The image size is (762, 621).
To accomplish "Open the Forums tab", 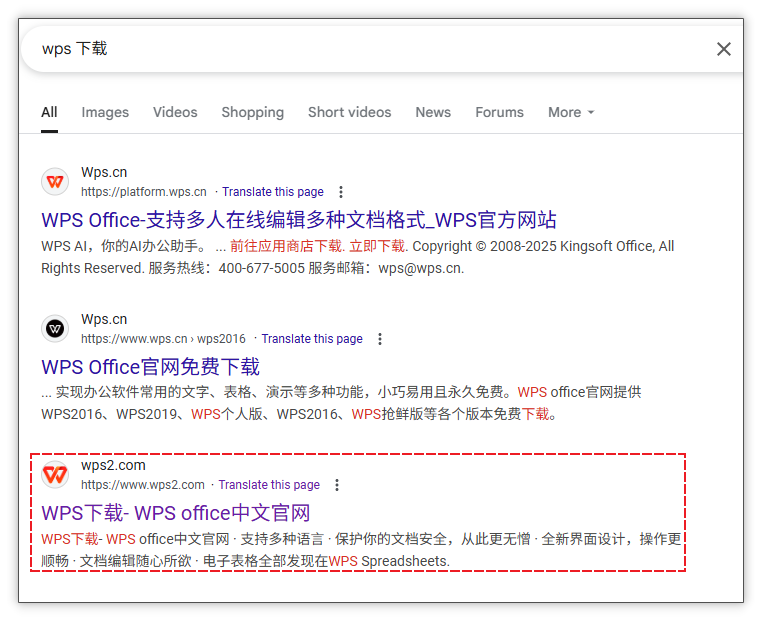I will click(x=500, y=112).
